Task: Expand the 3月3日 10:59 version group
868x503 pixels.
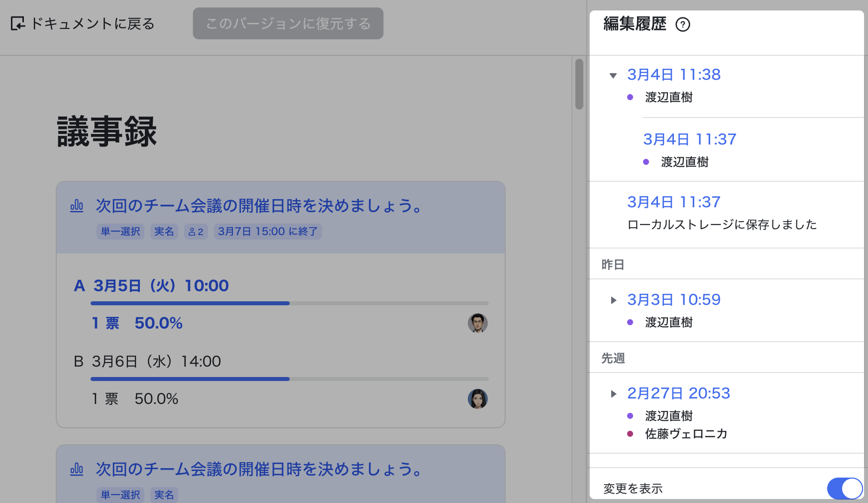Action: [x=613, y=300]
